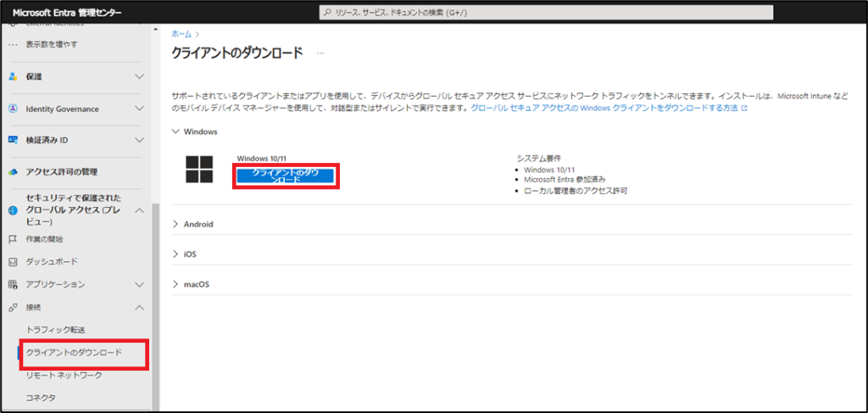Click the Microsoft Entra 参加済み requirement text
The width and height of the screenshot is (868, 413).
(x=565, y=180)
